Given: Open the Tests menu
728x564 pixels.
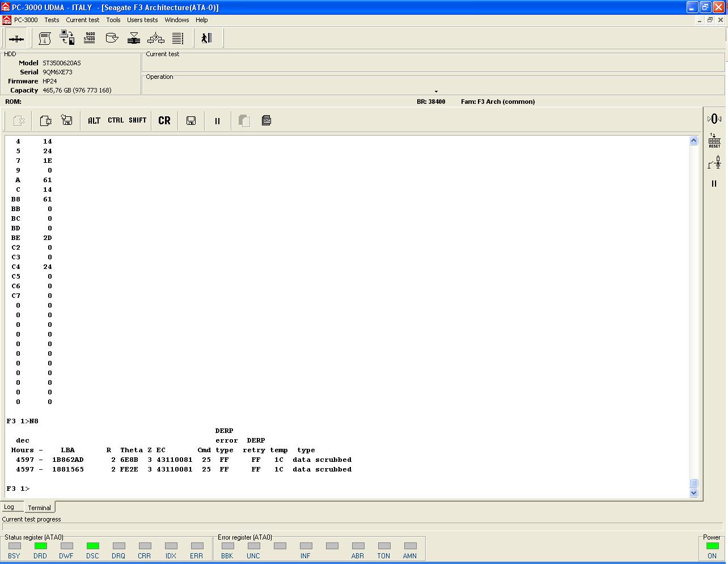Looking at the screenshot, I should click(x=52, y=20).
